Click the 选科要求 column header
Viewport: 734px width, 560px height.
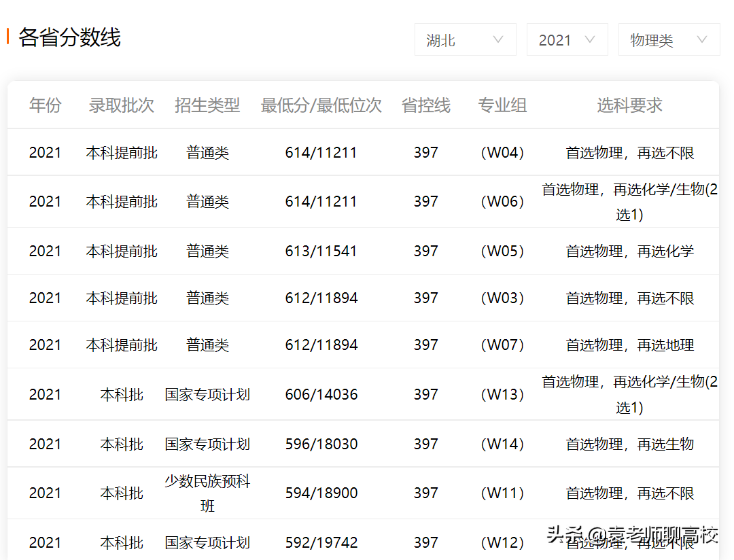tap(629, 105)
